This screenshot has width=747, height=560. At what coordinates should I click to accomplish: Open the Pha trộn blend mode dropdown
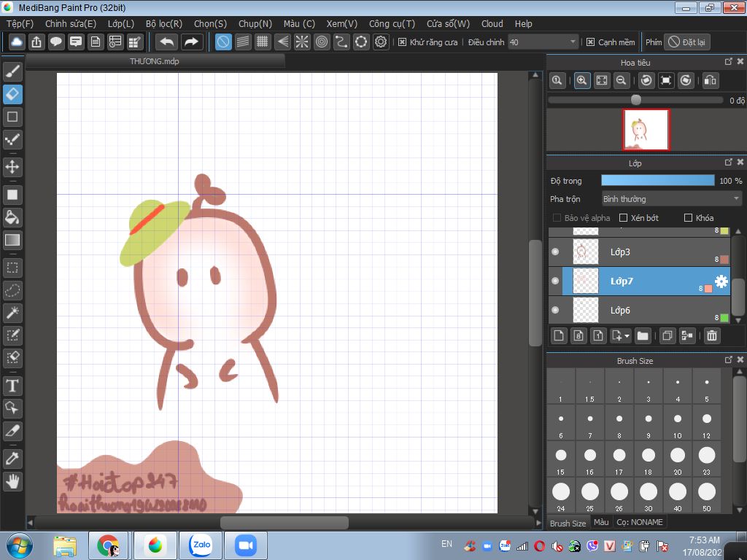click(670, 199)
